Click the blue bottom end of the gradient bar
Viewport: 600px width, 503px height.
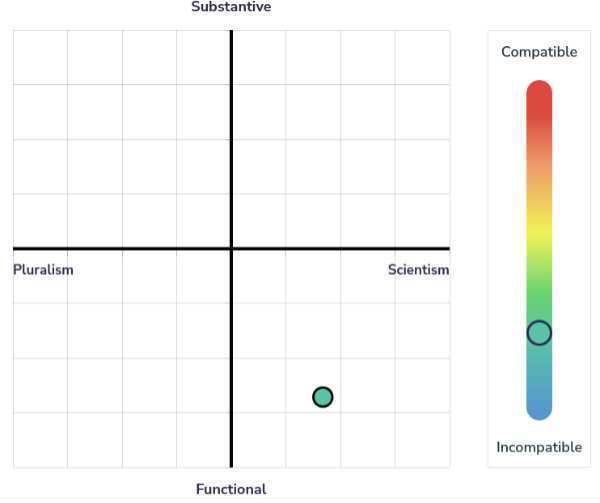pos(539,407)
